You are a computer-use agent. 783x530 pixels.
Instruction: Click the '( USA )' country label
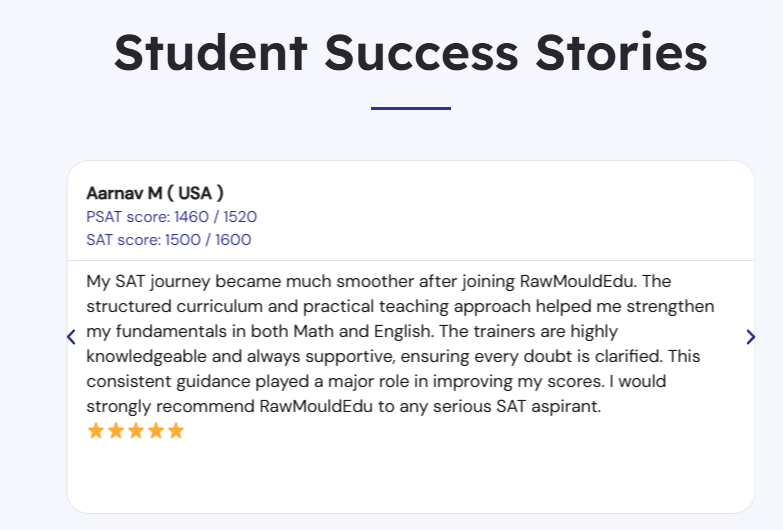point(195,193)
